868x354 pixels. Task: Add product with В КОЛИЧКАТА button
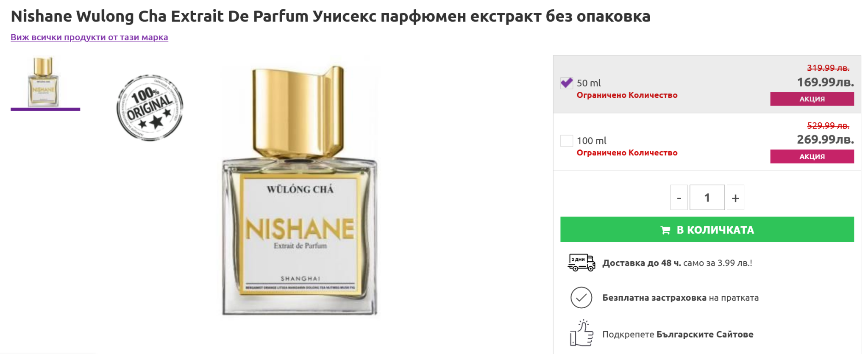pyautogui.click(x=707, y=230)
